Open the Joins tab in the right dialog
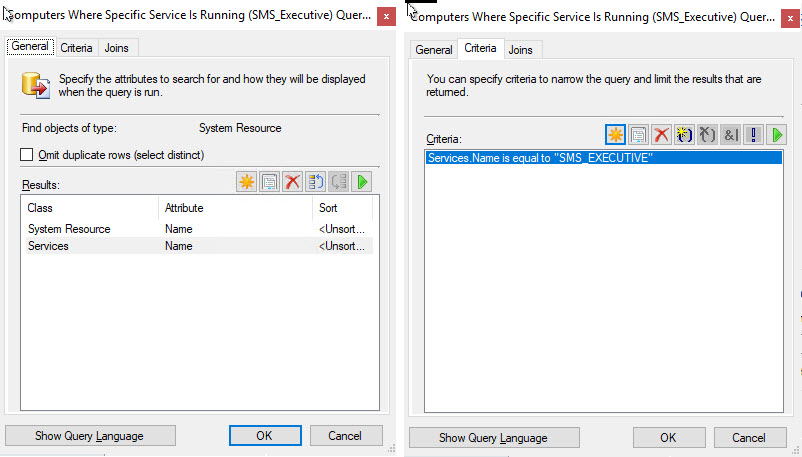 520,49
